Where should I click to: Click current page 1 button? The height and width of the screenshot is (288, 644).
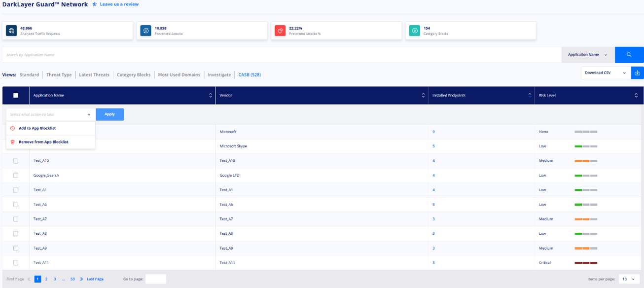(37, 279)
